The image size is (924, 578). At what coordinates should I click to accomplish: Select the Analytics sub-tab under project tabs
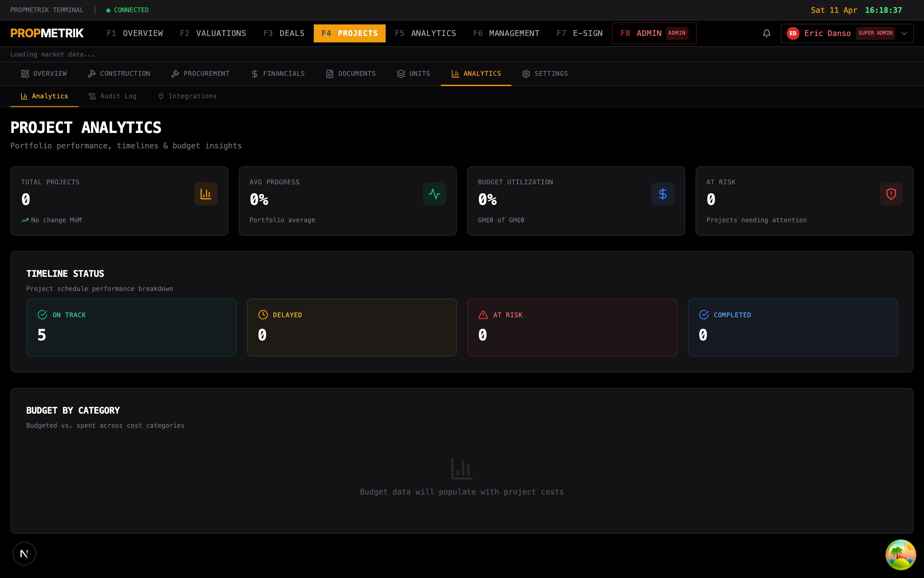[44, 96]
